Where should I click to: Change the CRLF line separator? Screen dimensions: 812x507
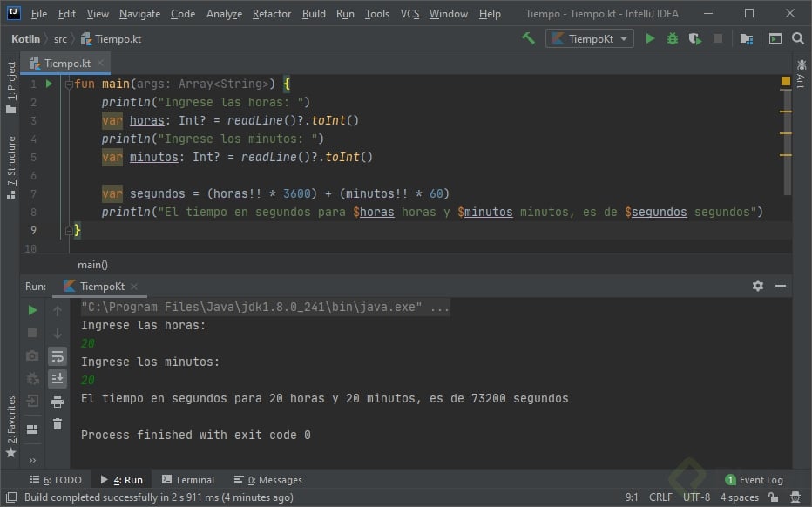click(660, 497)
